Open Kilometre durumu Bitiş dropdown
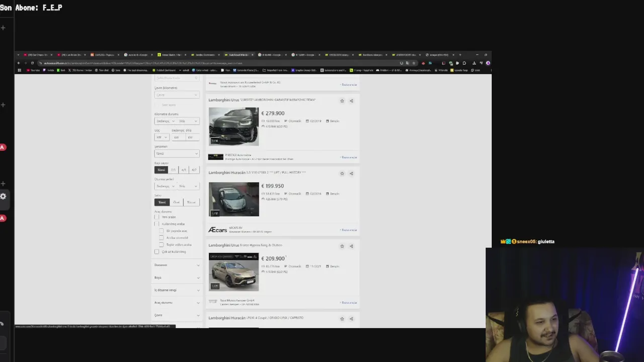The width and height of the screenshot is (644, 362). [188, 121]
